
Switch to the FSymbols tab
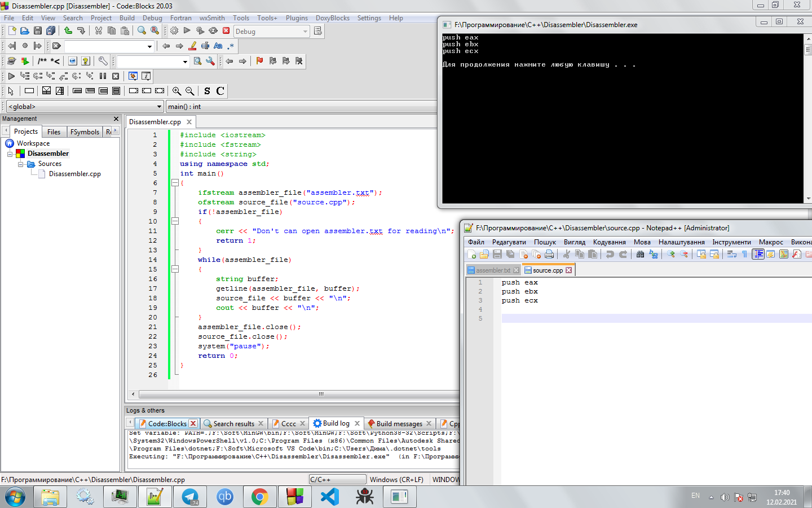[x=85, y=132]
